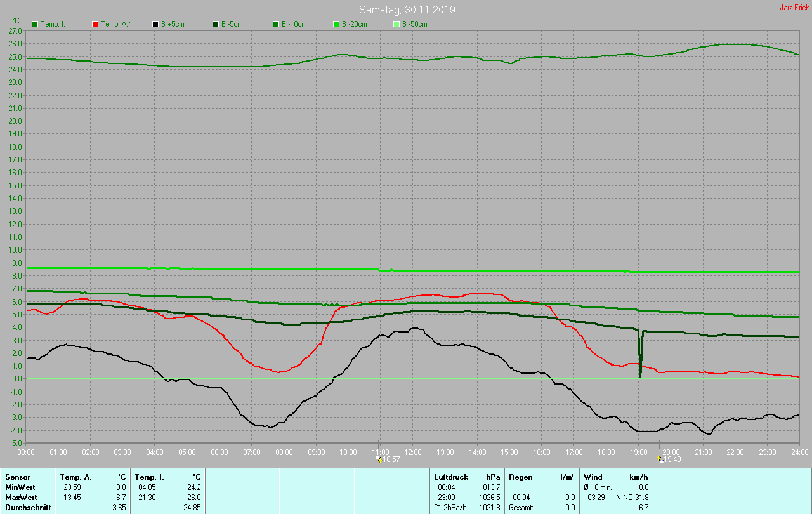Click the red Temp. A.* legend swatch
The image size is (812, 514).
click(95, 24)
